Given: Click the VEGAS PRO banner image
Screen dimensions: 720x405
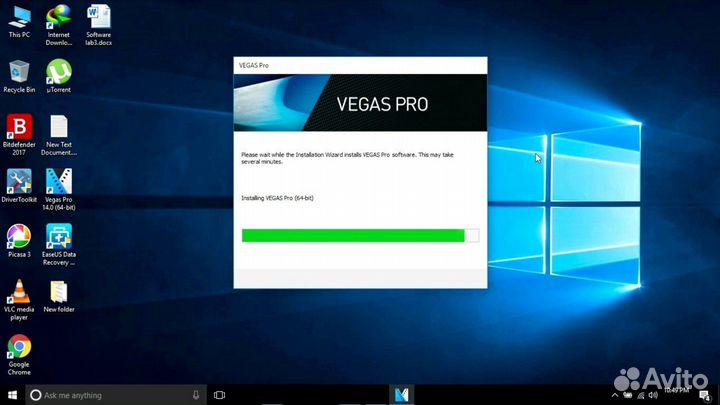Looking at the screenshot, I should [x=360, y=103].
